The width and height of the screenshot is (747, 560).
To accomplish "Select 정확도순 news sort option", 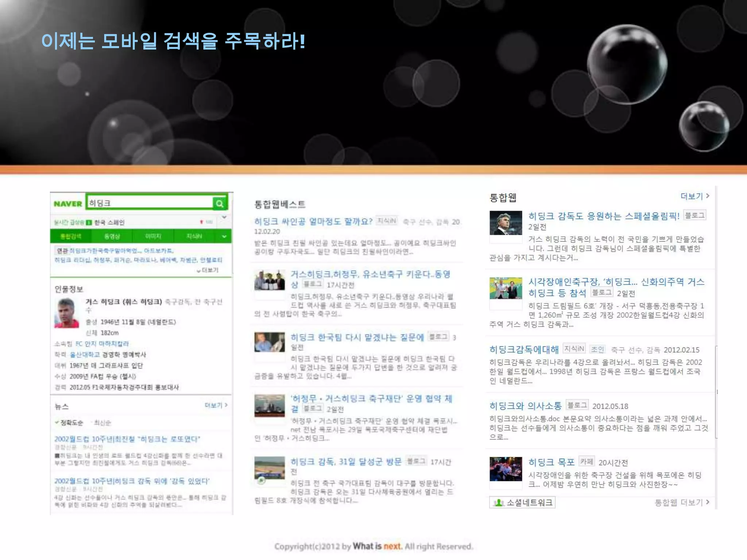I will tap(69, 423).
